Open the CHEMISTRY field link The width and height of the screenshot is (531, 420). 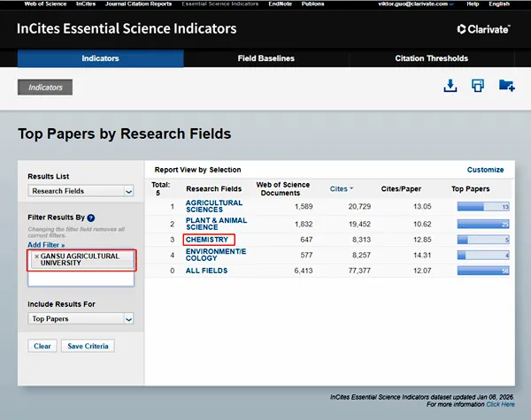click(x=207, y=240)
